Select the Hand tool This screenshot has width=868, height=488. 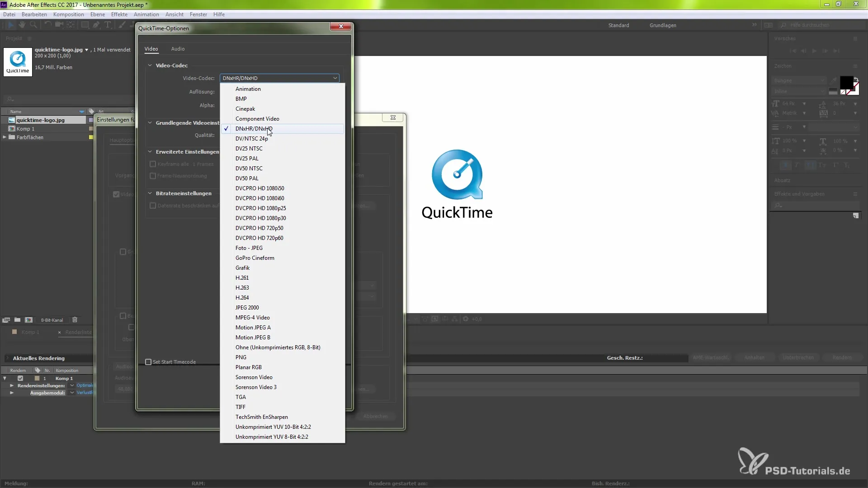coord(22,25)
